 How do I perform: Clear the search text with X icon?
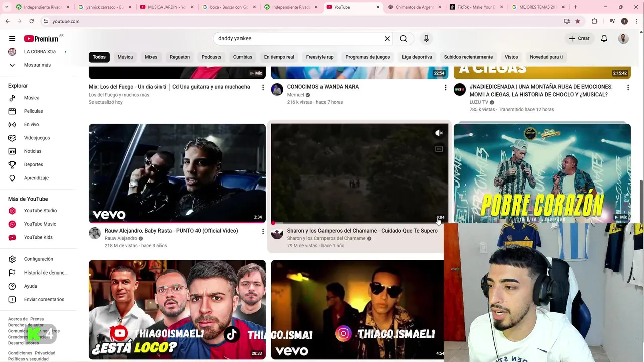coord(387,39)
